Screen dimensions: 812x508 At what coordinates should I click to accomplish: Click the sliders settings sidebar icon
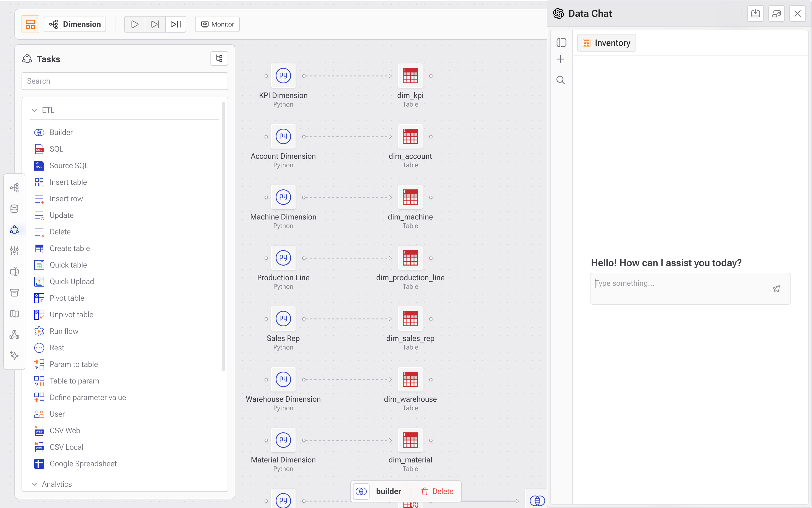point(14,250)
